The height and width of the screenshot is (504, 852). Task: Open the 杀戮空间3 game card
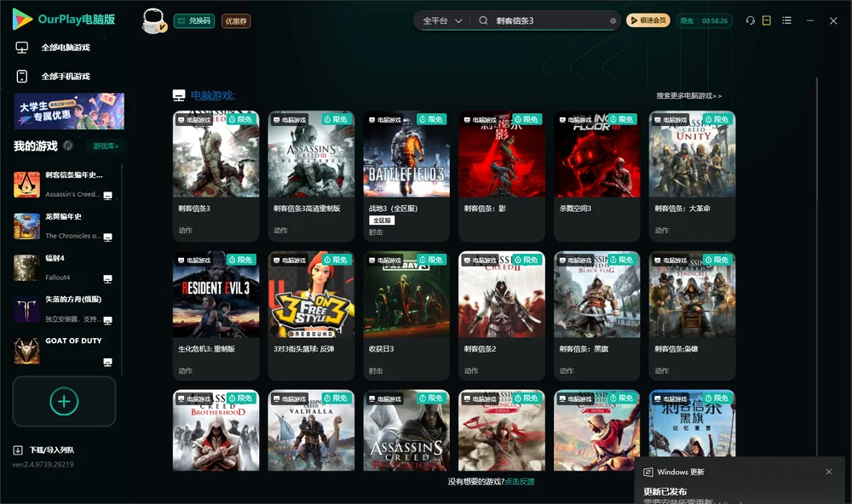[x=596, y=176]
